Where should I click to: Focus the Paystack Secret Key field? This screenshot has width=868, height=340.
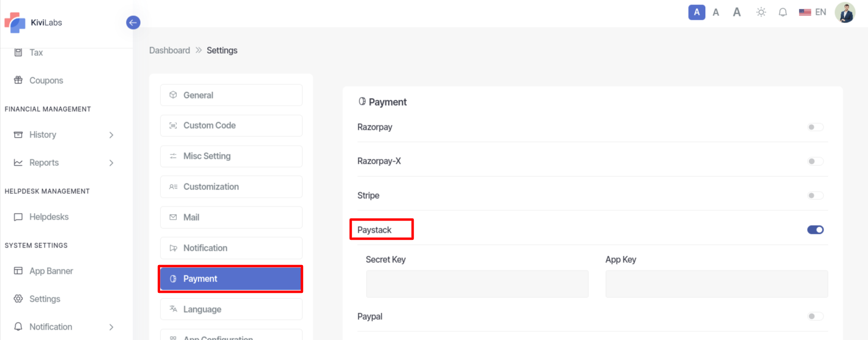[x=477, y=284]
